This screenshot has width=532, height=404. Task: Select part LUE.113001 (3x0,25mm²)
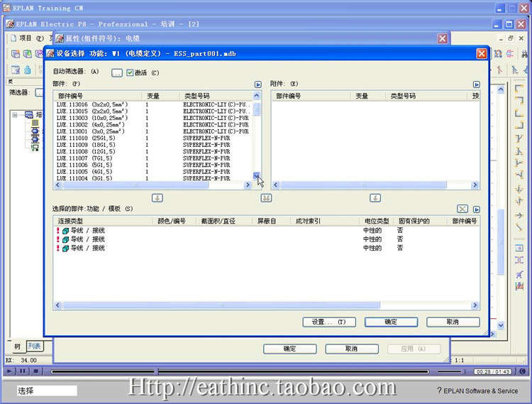coord(153,131)
